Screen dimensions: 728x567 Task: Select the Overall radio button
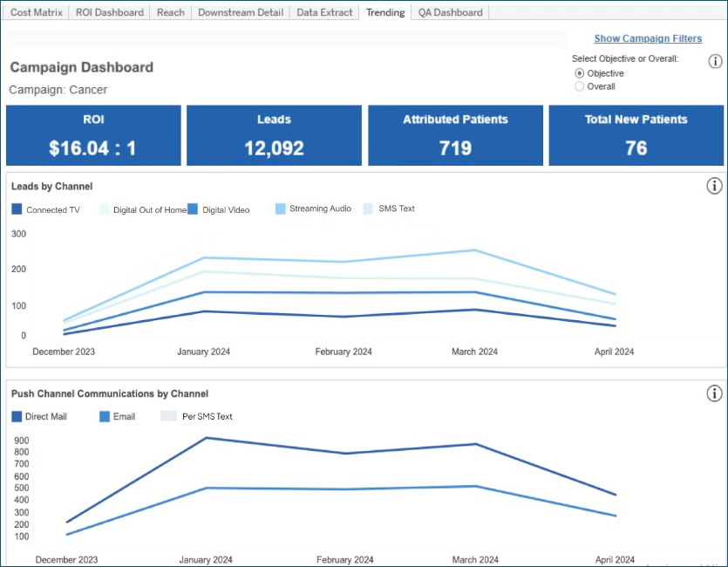(580, 86)
